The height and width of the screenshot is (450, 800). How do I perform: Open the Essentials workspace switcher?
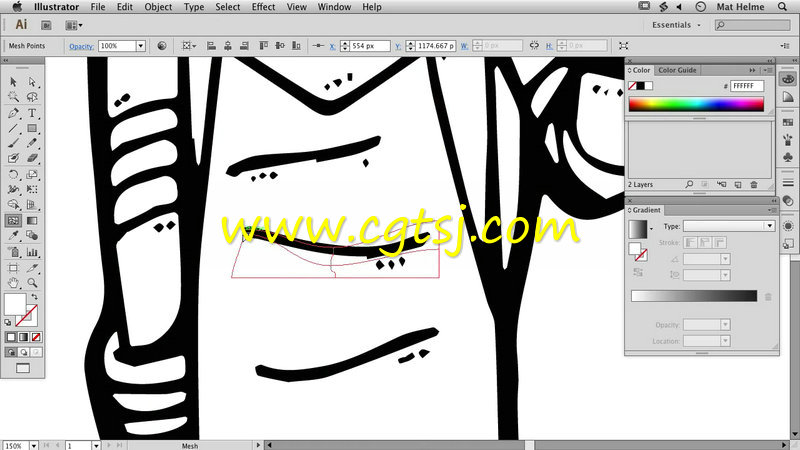tap(676, 25)
